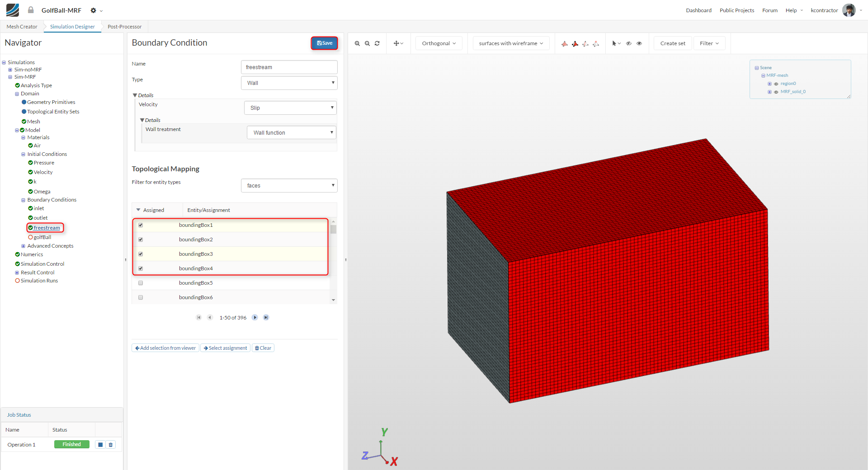Reset the 3D view with refresh icon
The height and width of the screenshot is (470, 868).
click(377, 43)
